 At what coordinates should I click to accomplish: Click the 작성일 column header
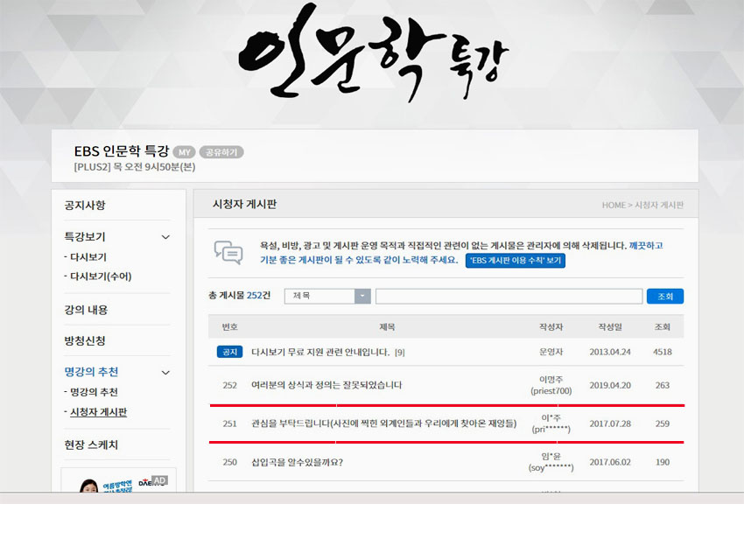[610, 326]
